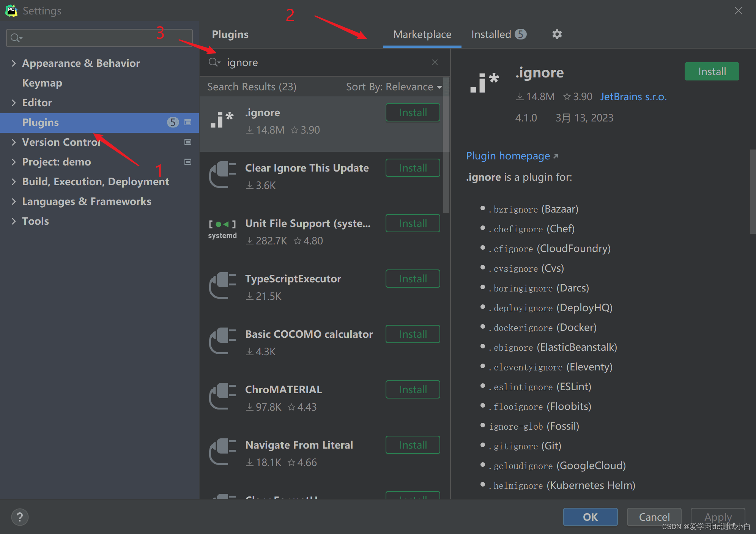Click ChroMATERIAL plugin icon
756x534 pixels.
pyautogui.click(x=222, y=397)
